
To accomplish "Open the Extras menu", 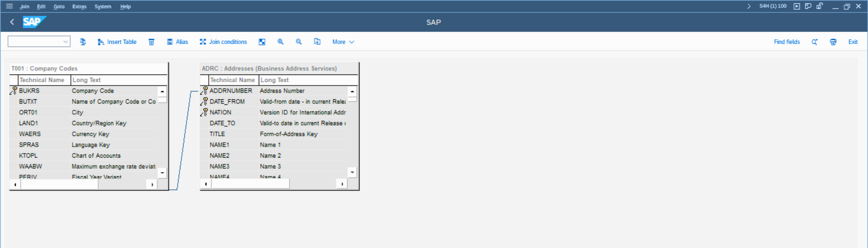I will (x=79, y=6).
